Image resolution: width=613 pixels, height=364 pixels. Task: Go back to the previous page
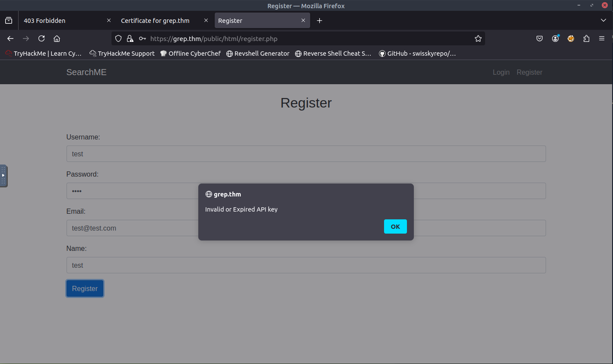pos(10,38)
